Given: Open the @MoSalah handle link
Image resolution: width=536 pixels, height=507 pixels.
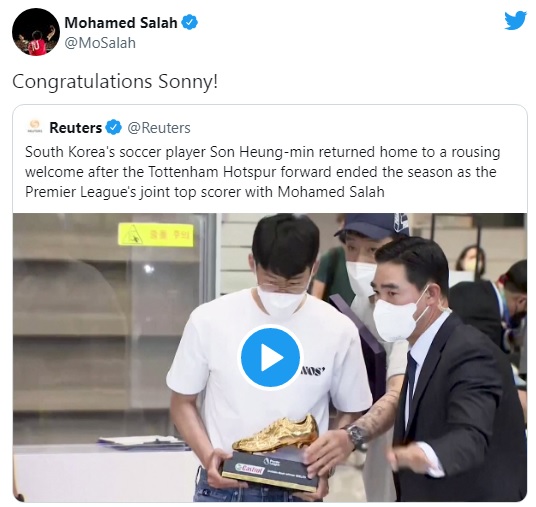Looking at the screenshot, I should (x=100, y=43).
